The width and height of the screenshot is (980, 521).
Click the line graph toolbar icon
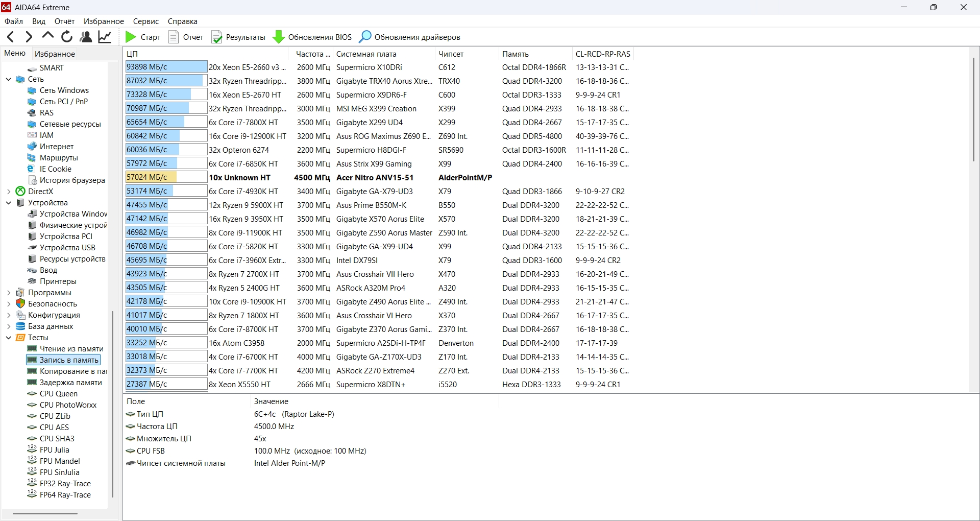[105, 37]
